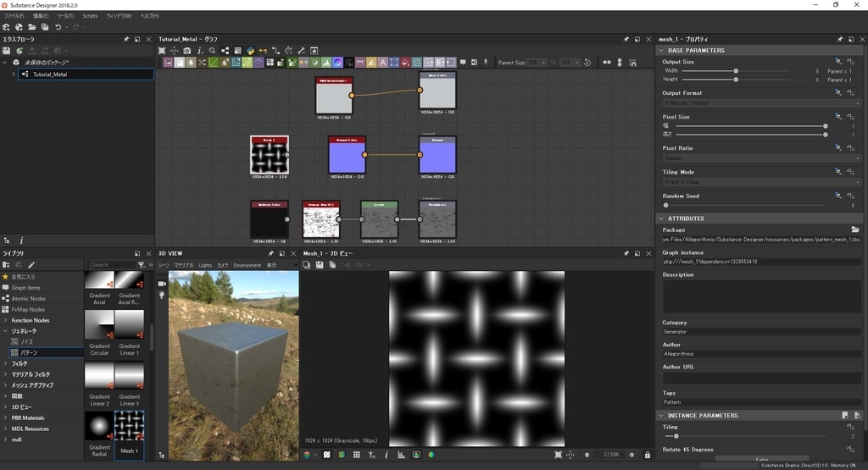
Task: Zoom out button in 2D view
Action: (587, 455)
